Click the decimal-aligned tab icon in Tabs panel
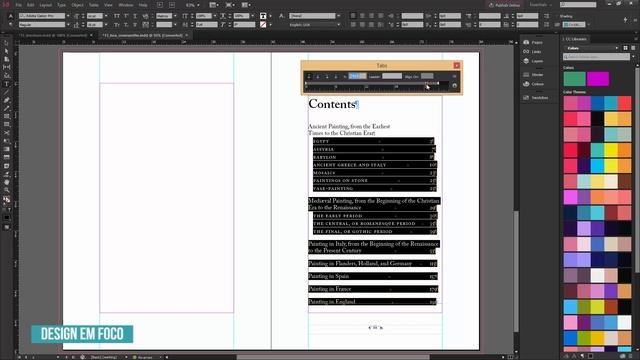Screen dimensions: 640x360 coord(336,76)
